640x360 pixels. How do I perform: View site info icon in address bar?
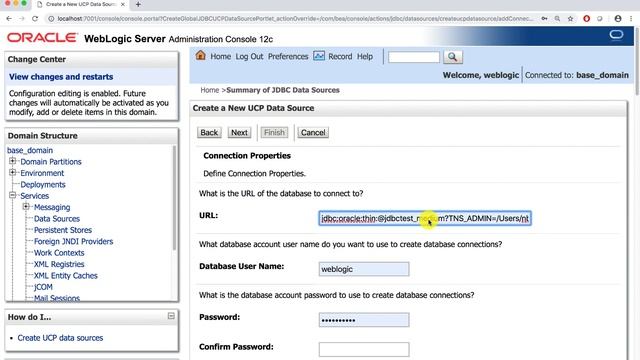[x=51, y=18]
